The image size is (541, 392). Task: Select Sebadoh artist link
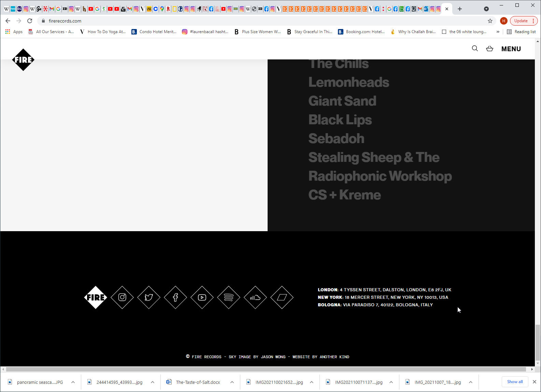(336, 139)
